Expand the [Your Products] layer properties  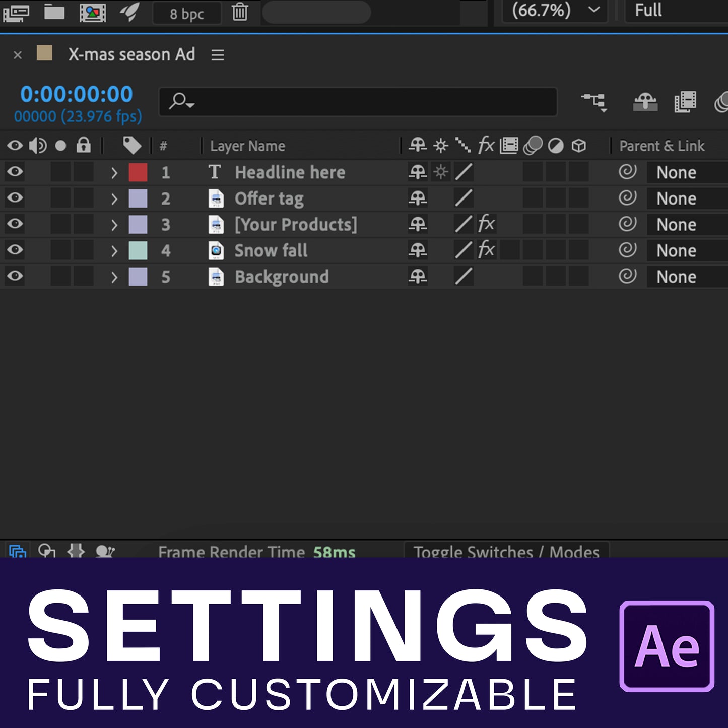[114, 225]
